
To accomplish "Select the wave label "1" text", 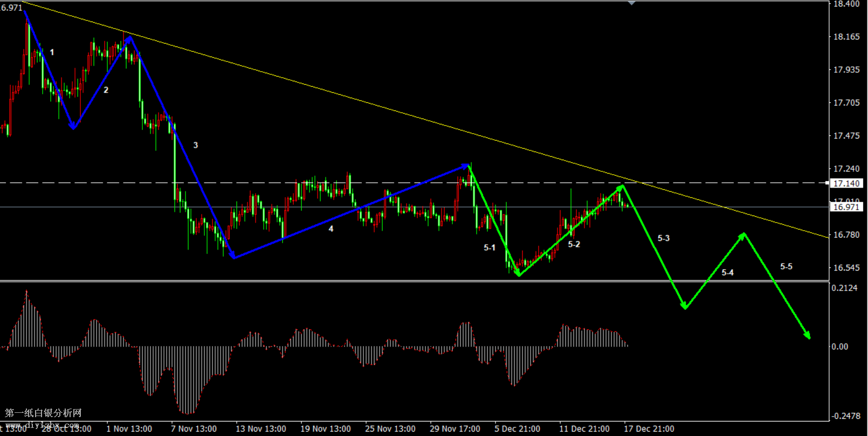I will coord(52,52).
